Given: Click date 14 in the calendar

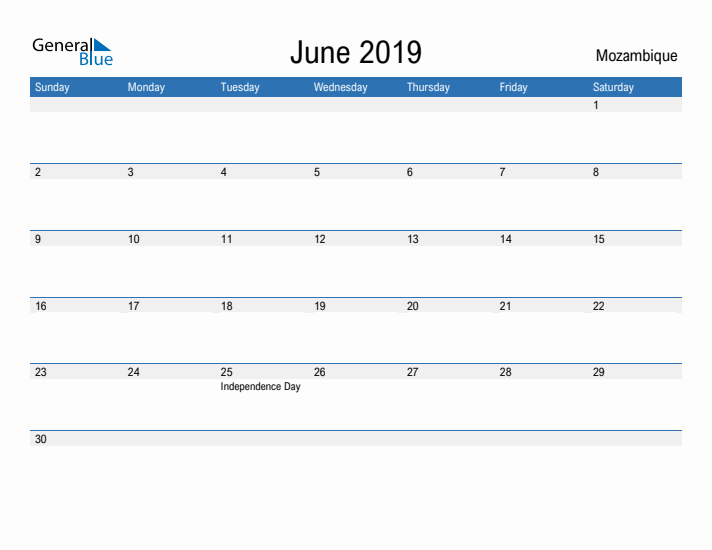Looking at the screenshot, I should (x=506, y=239).
